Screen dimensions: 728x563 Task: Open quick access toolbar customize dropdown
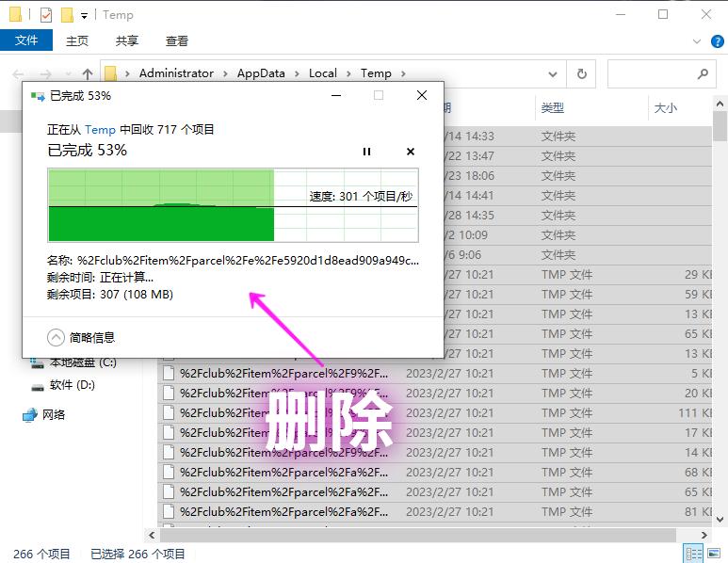pos(84,16)
